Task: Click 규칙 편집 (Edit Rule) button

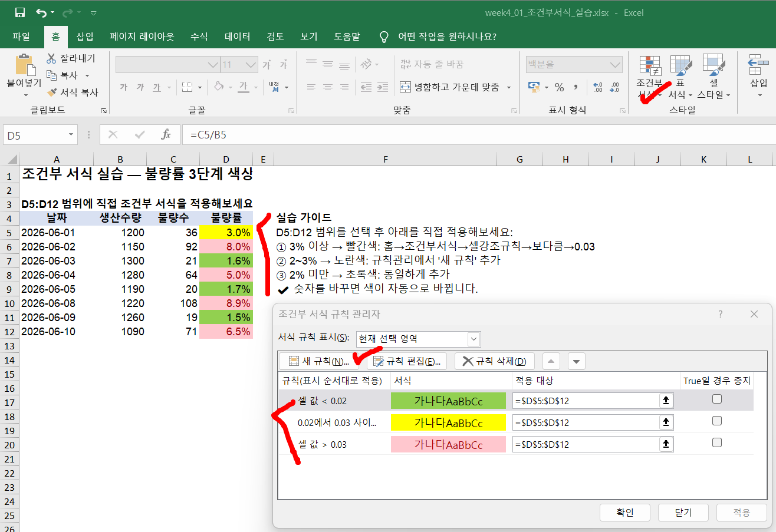Action: pos(407,361)
